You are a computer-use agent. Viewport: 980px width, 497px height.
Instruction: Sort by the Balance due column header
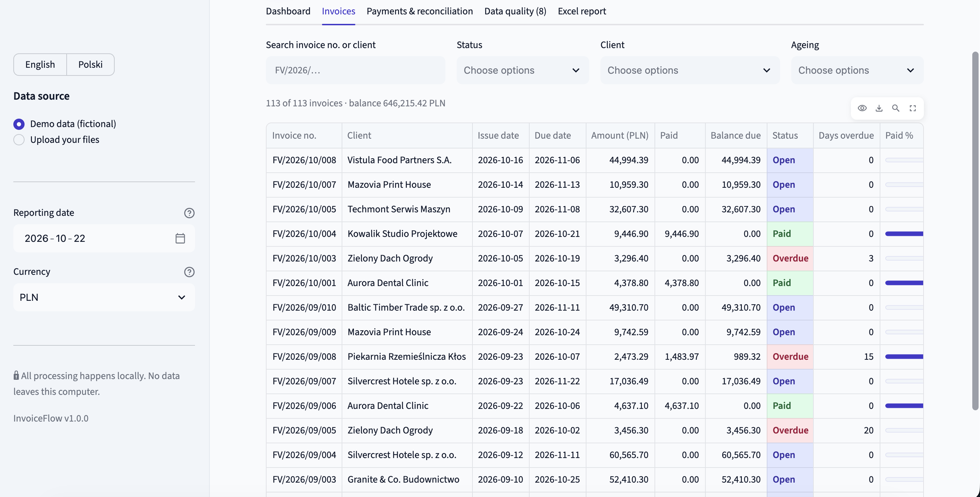[736, 135]
